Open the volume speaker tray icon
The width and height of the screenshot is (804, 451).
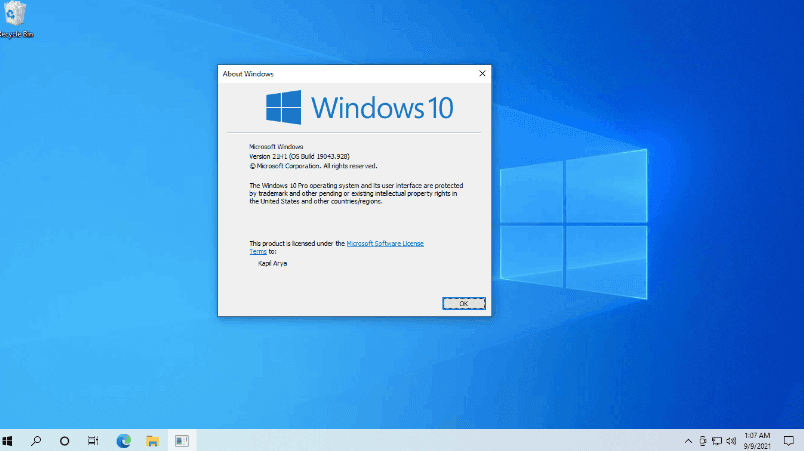[x=731, y=441]
